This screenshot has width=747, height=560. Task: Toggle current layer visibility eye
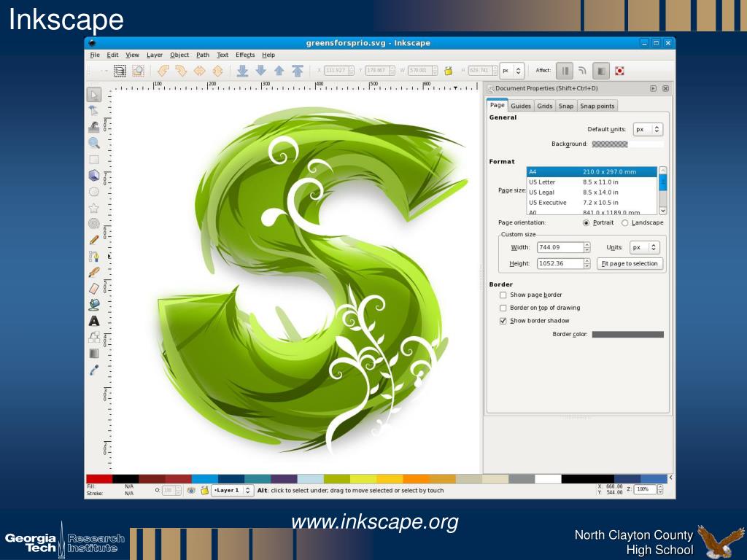[191, 490]
